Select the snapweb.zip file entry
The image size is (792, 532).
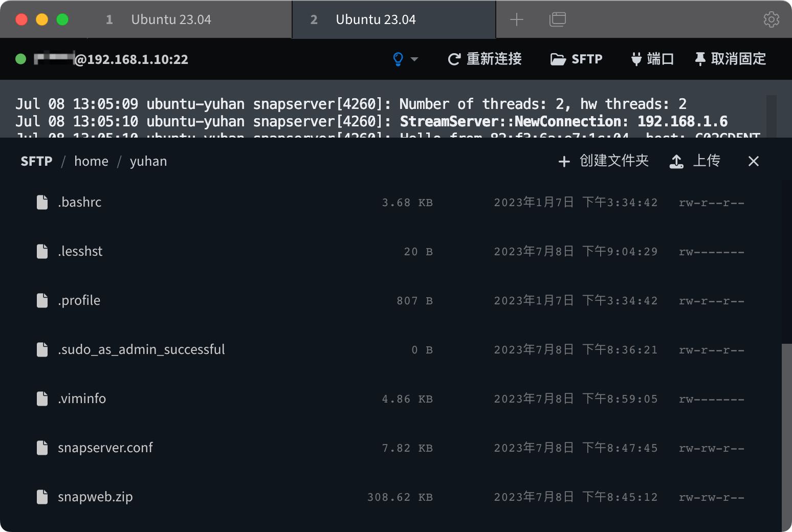[x=95, y=496]
